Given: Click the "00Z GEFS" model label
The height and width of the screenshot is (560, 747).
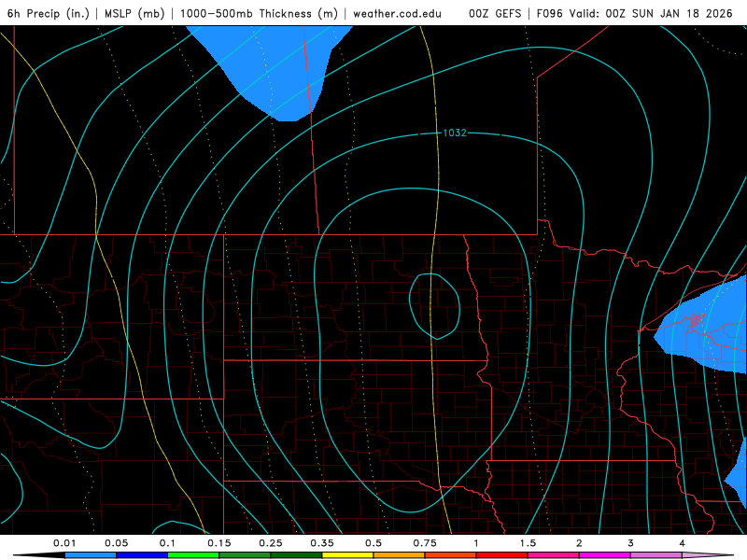Looking at the screenshot, I should pos(495,13).
